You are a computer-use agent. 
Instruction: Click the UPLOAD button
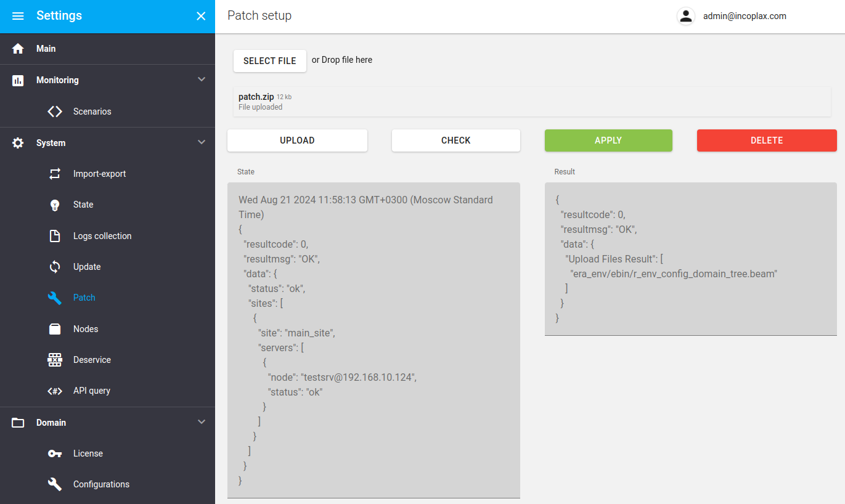pyautogui.click(x=297, y=140)
